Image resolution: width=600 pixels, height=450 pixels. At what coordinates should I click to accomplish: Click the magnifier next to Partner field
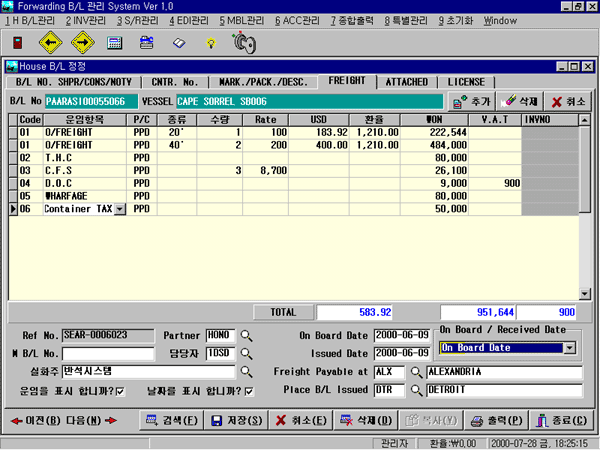[246, 336]
